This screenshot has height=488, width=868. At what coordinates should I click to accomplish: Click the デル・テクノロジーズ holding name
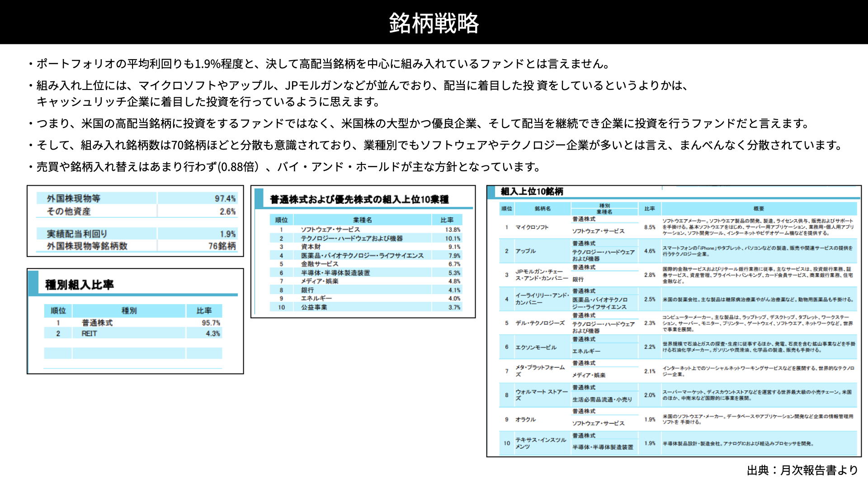click(540, 323)
